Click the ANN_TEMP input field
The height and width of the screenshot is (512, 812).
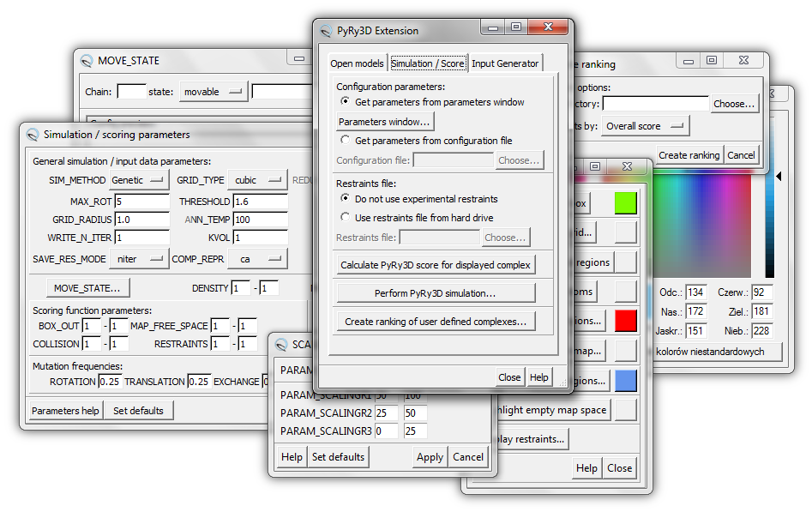(261, 220)
